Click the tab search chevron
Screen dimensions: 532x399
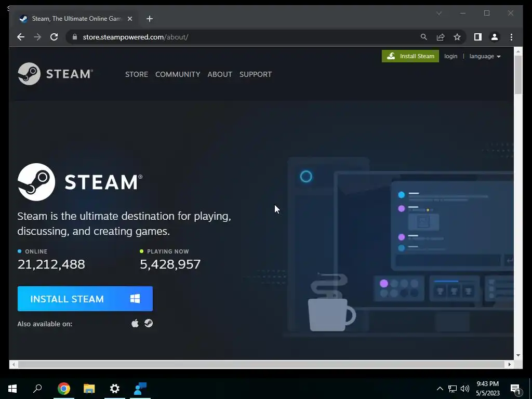(x=438, y=13)
